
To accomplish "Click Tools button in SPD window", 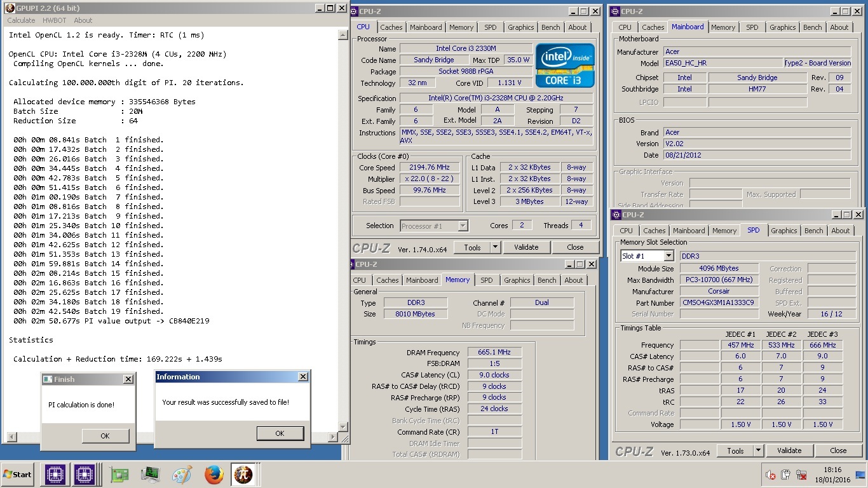I will tap(735, 451).
